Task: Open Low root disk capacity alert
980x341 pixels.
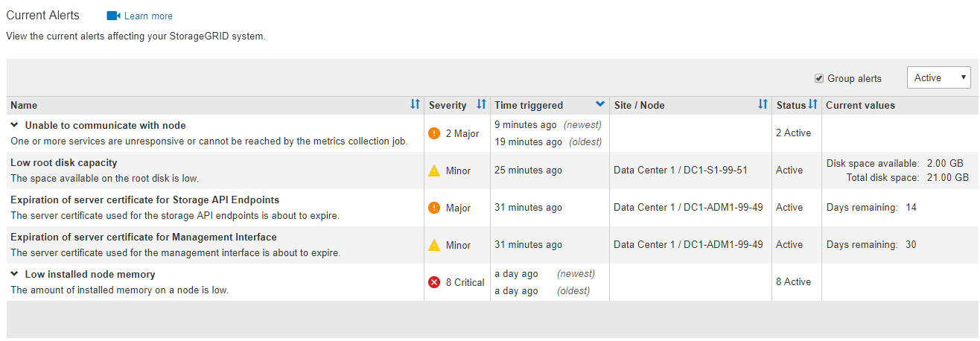Action: pos(63,162)
